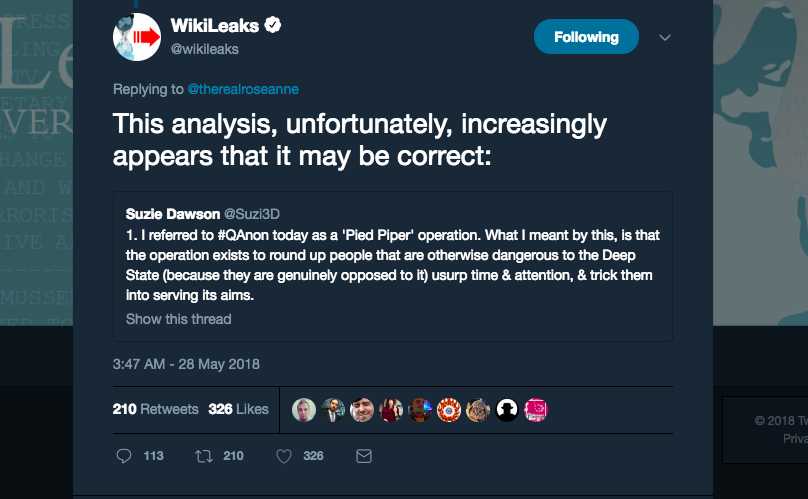This screenshot has width=808, height=499.
Task: Open Suzie Dawson's quoted tweet name
Action: [173, 214]
